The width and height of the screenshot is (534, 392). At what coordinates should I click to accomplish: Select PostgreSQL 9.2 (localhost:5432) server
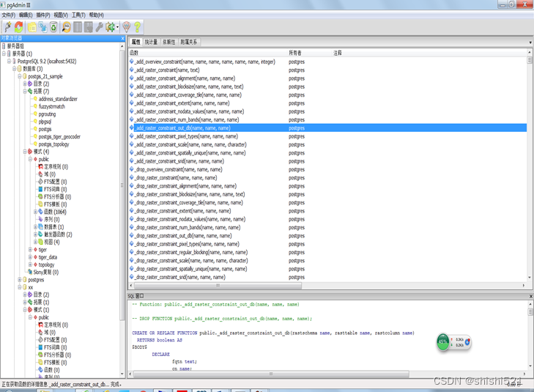[x=47, y=62]
